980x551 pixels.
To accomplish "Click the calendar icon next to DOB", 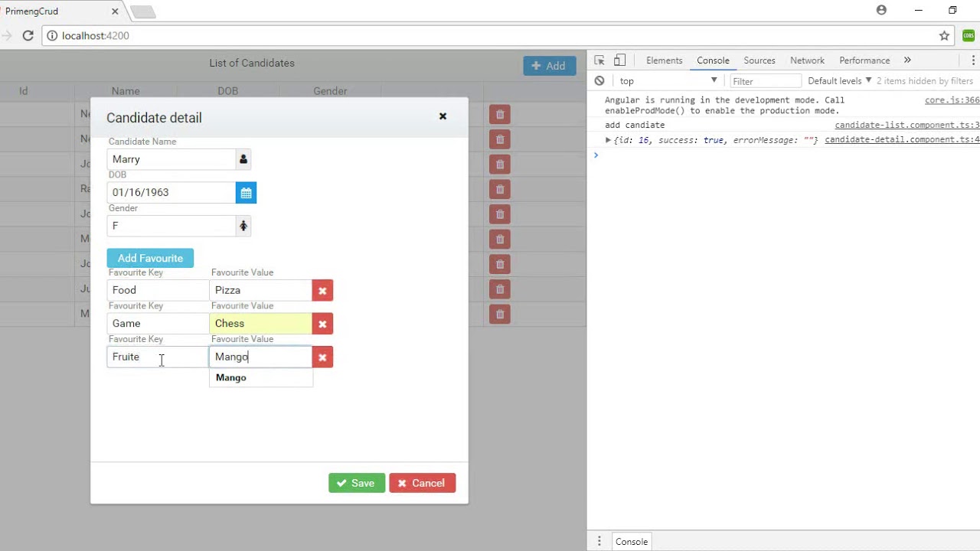I will tap(246, 193).
